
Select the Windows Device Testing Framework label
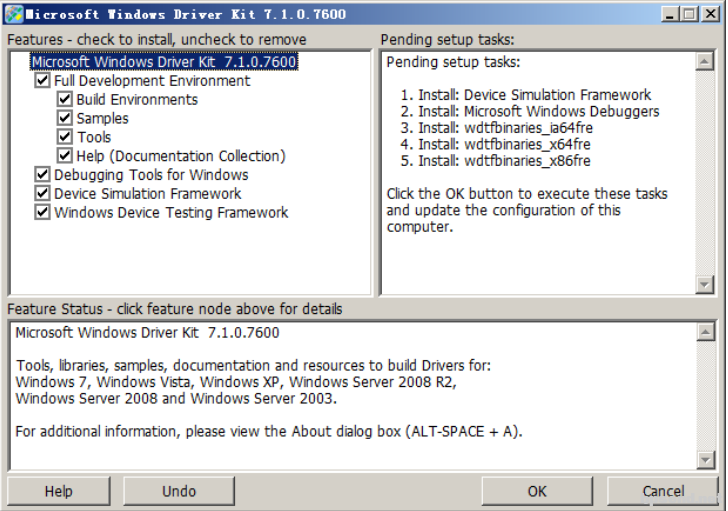click(171, 213)
